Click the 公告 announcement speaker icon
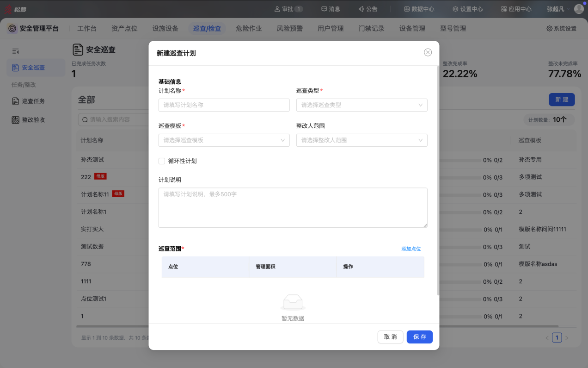Image resolution: width=588 pixels, height=368 pixels. [361, 9]
